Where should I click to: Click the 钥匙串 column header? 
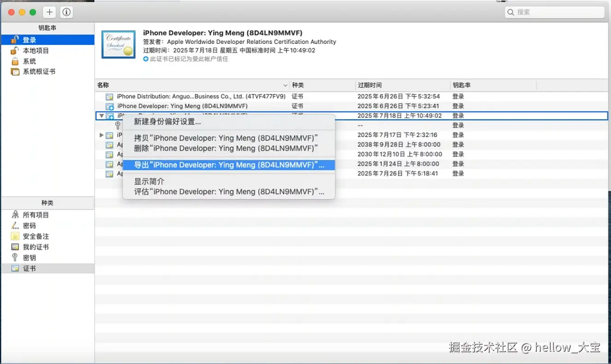pos(493,85)
